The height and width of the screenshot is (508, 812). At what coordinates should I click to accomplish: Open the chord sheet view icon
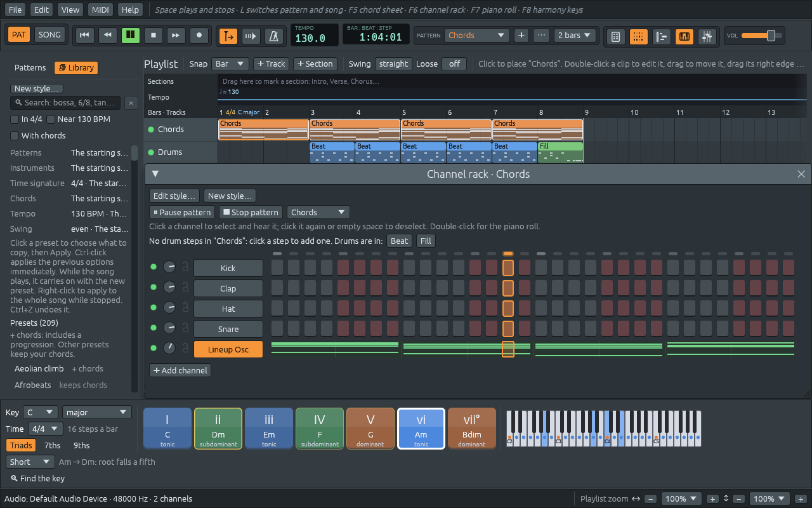(615, 36)
